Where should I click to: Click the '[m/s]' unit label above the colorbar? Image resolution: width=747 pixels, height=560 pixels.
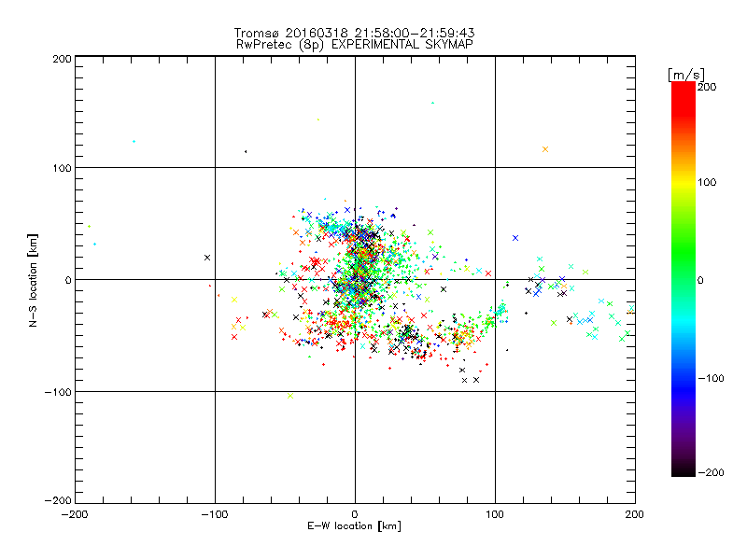click(x=686, y=75)
